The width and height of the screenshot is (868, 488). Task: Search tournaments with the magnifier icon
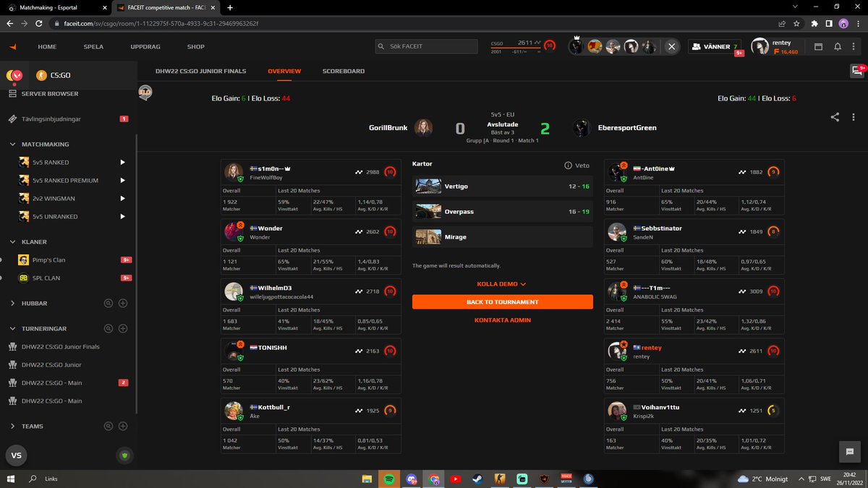click(109, 328)
